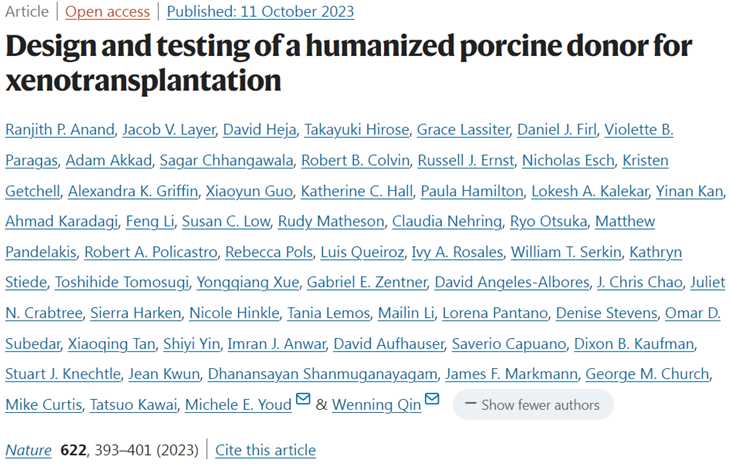Viewport: 731px width, 465px height.
Task: Click Cite this article
Action: pyautogui.click(x=265, y=450)
